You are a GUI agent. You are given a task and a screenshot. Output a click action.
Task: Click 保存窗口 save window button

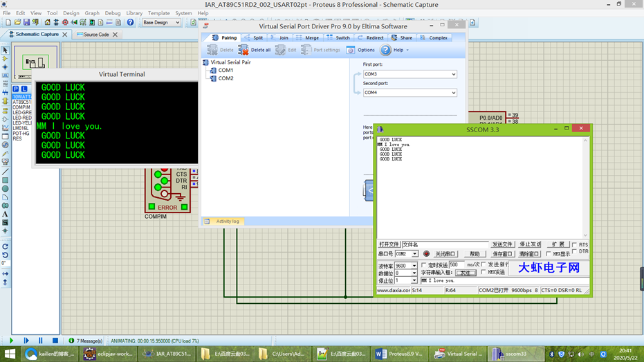pyautogui.click(x=502, y=254)
